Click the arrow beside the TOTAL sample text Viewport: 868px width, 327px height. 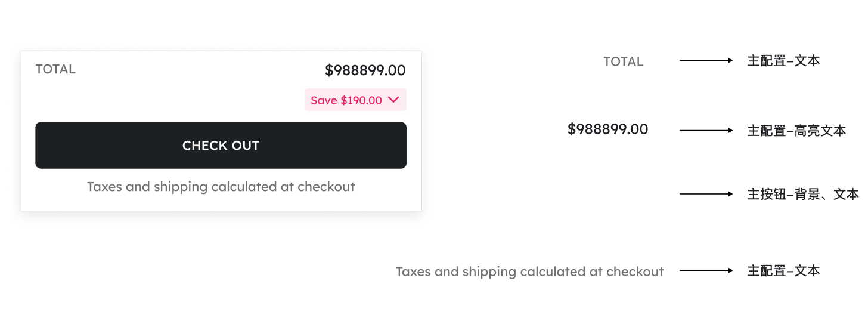706,60
